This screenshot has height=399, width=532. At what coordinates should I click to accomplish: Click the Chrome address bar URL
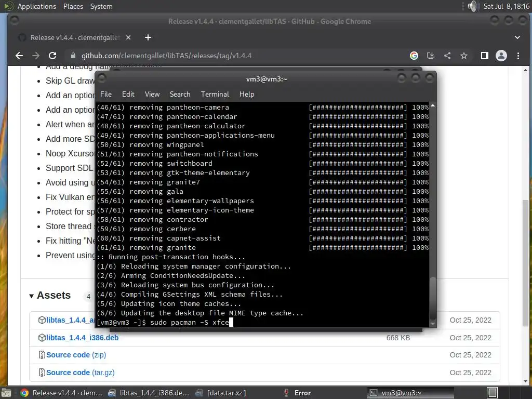pos(166,56)
